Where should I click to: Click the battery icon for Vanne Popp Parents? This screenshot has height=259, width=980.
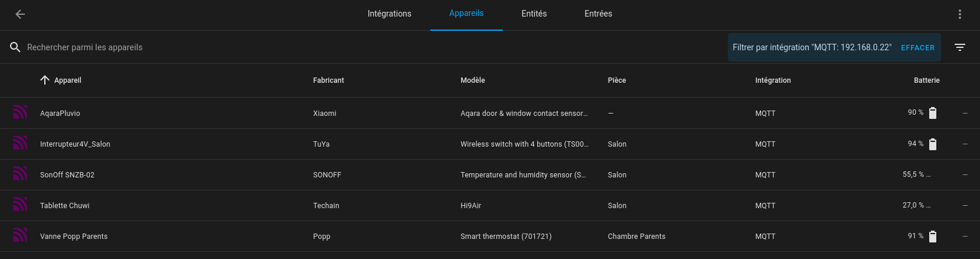pyautogui.click(x=933, y=237)
